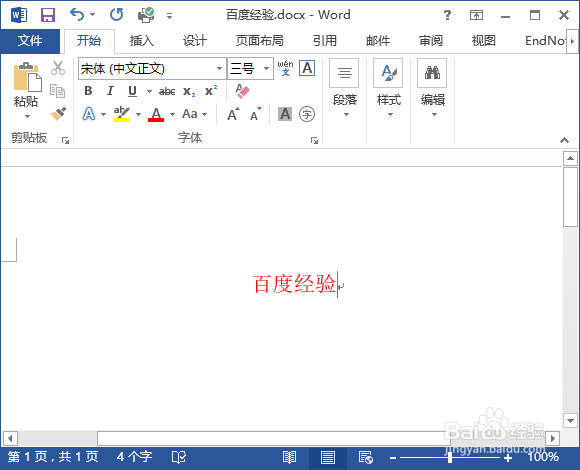Apply text effects outlined A icon
The height and width of the screenshot is (470, 580).
pyautogui.click(x=89, y=114)
